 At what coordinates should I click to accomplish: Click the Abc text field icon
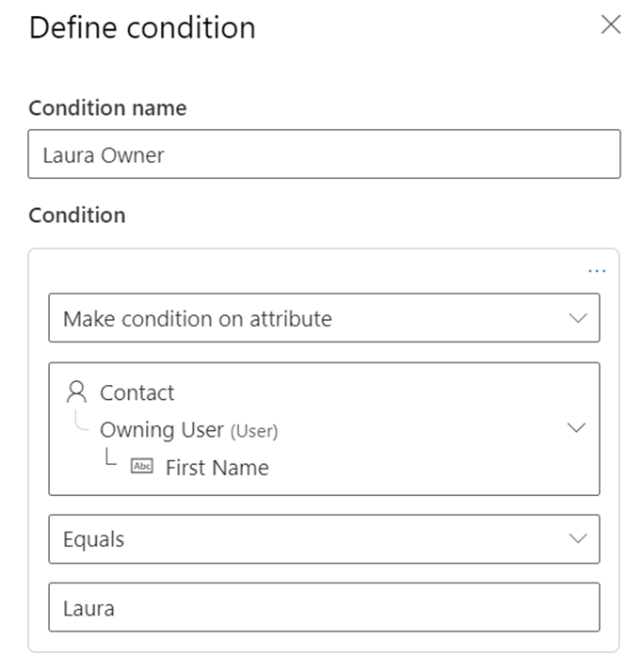point(141,467)
